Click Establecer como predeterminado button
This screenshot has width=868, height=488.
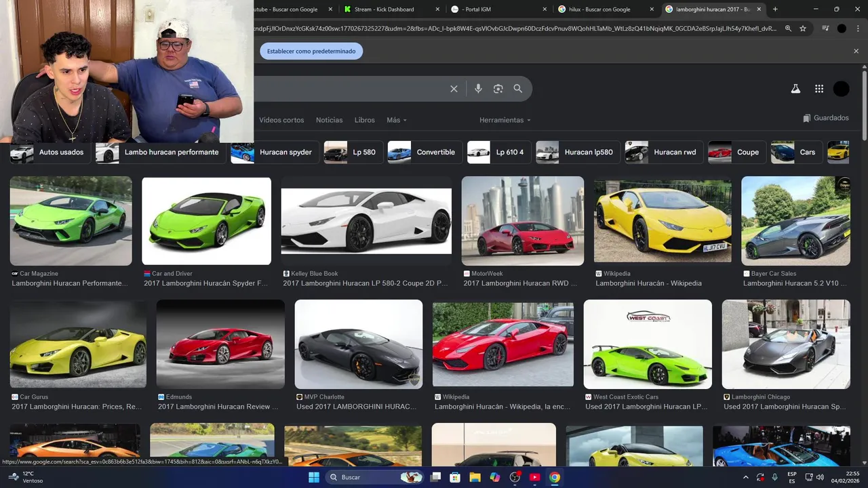click(311, 51)
